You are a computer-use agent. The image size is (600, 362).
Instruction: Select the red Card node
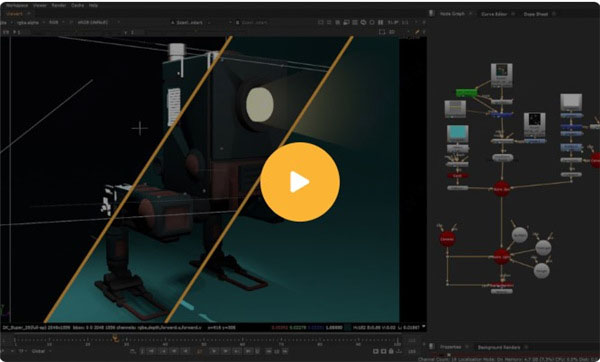click(457, 176)
